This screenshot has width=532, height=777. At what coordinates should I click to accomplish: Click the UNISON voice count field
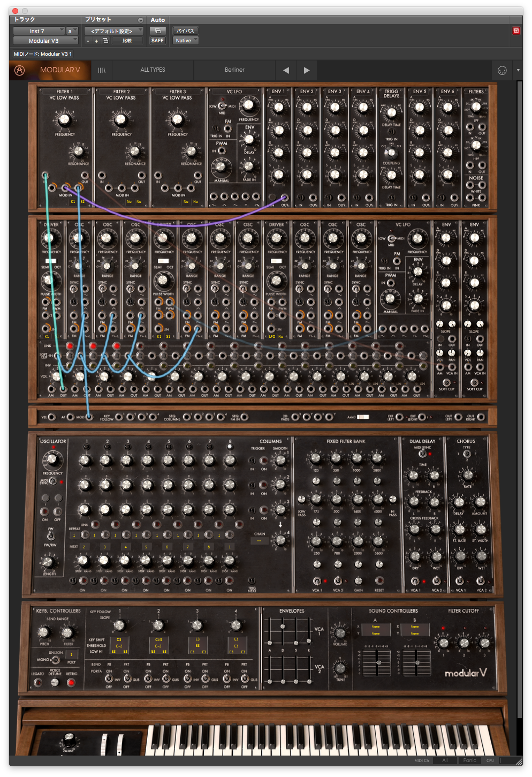pyautogui.click(x=72, y=654)
